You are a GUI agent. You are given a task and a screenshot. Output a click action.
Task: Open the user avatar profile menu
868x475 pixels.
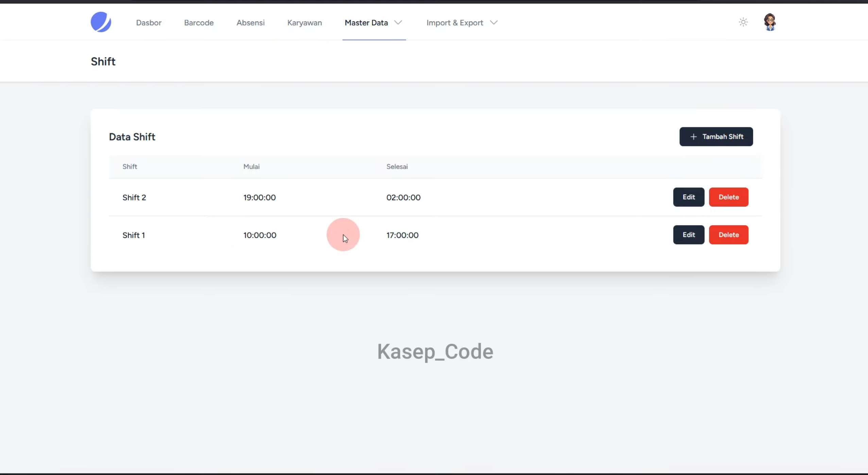pos(770,22)
